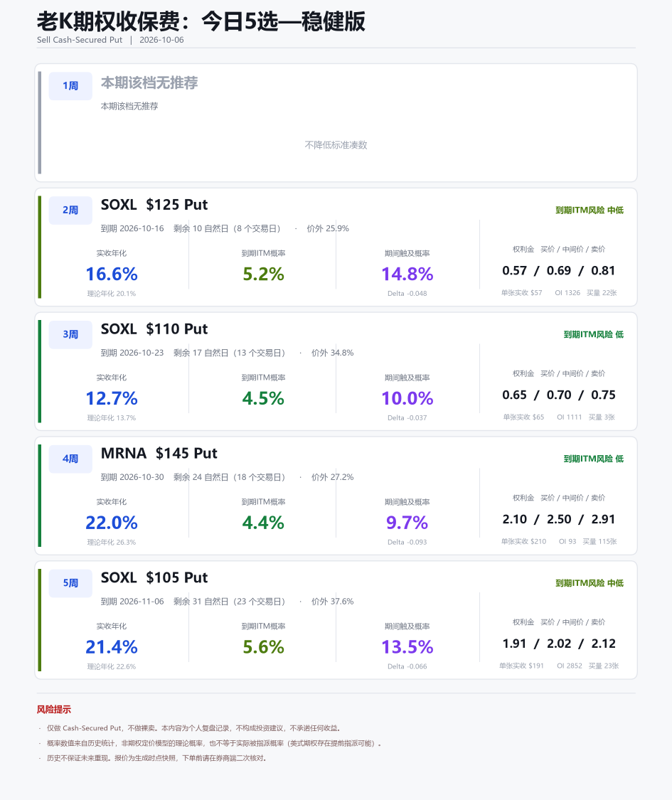Click the 4.5% ITM probability figure
The height and width of the screenshot is (800, 672).
263,398
